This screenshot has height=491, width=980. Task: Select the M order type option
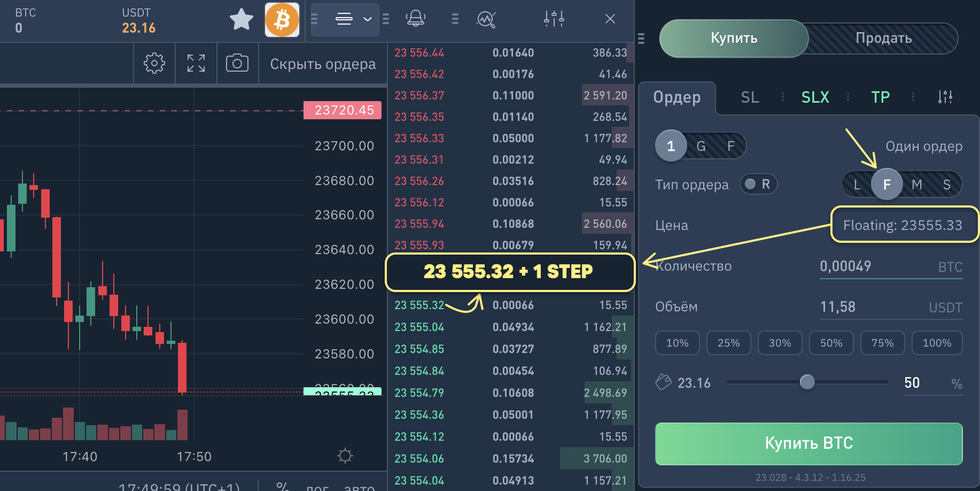(917, 185)
